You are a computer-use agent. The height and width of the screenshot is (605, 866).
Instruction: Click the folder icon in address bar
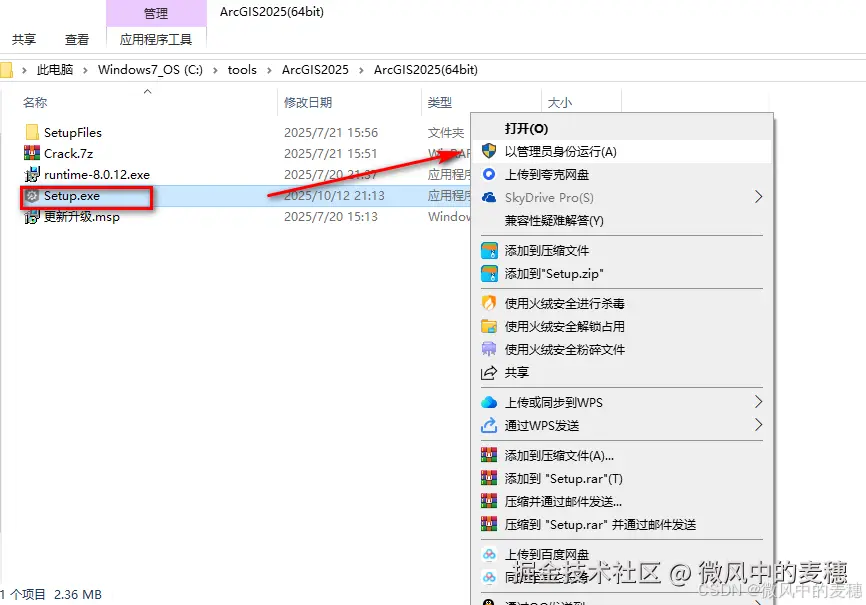pos(6,70)
